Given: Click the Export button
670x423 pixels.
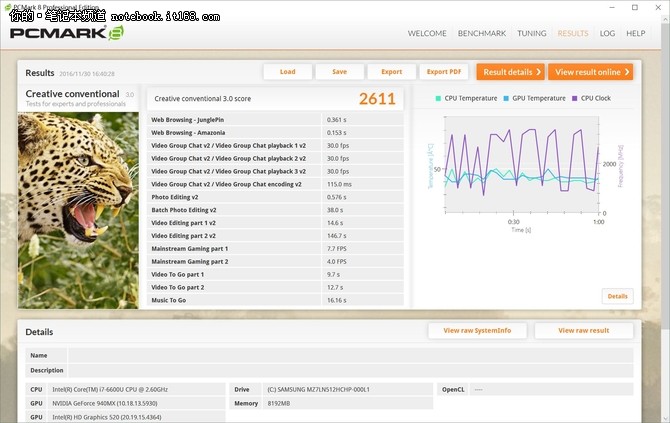Looking at the screenshot, I should tap(391, 72).
